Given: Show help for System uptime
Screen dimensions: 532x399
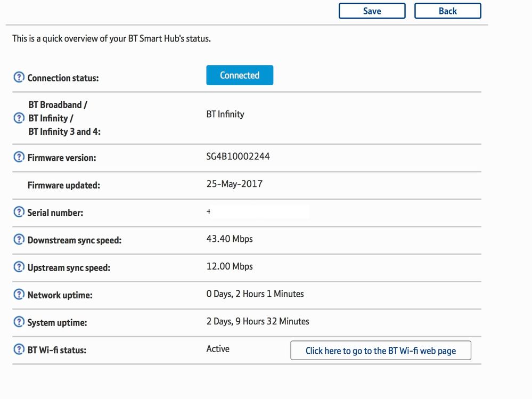Looking at the screenshot, I should click(x=19, y=322).
